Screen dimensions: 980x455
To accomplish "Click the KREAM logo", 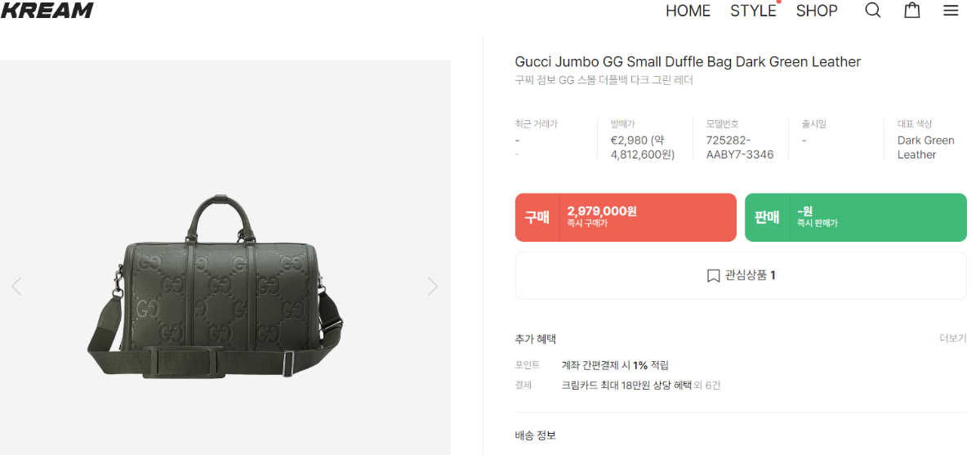I will coord(47,11).
